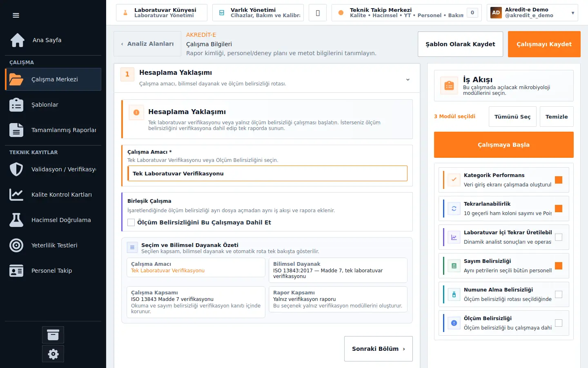This screenshot has width=588, height=368.
Task: Open Hacimsel Doğrulama flask icon
Action: click(x=16, y=220)
